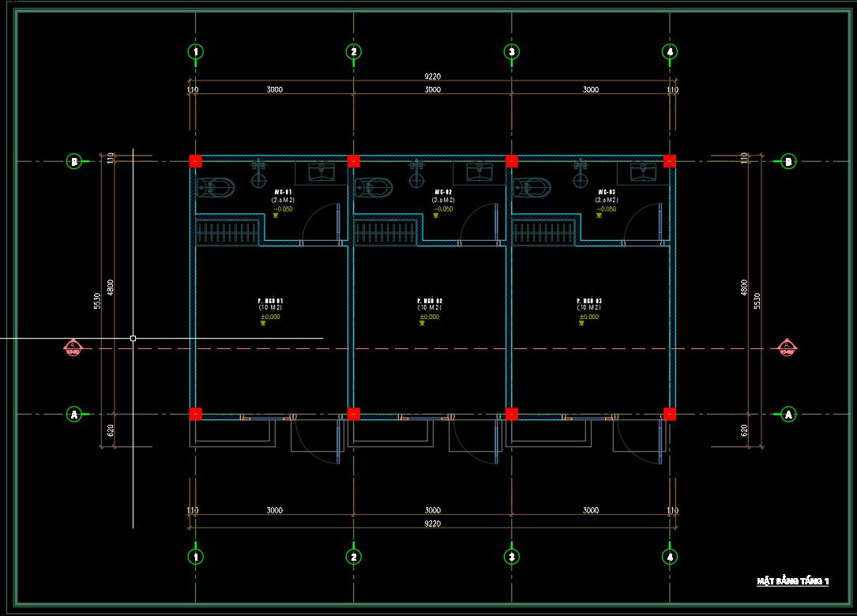857x616 pixels.
Task: Click the MẶT BẰNG TẦNG 1 title text
Action: [x=792, y=581]
